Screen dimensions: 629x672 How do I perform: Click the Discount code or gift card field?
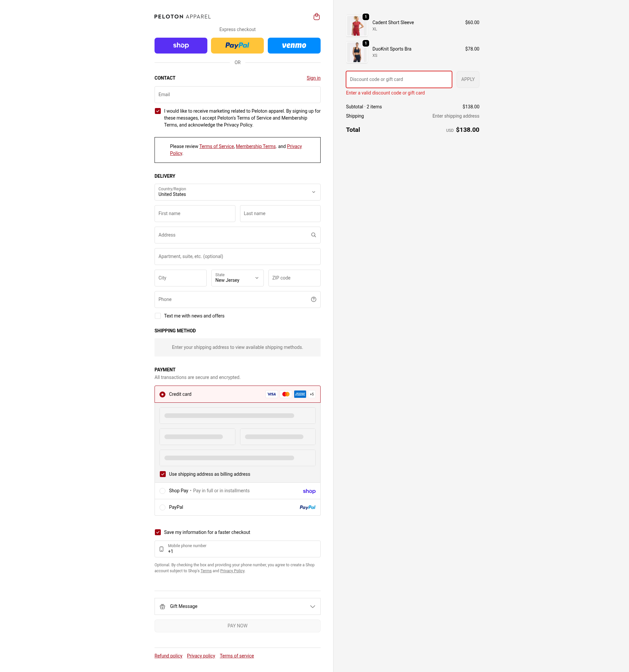click(399, 79)
